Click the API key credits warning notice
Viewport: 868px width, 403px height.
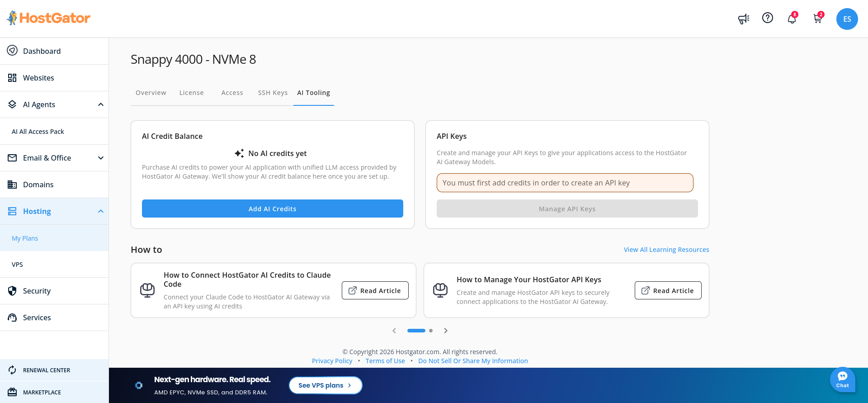coord(565,183)
